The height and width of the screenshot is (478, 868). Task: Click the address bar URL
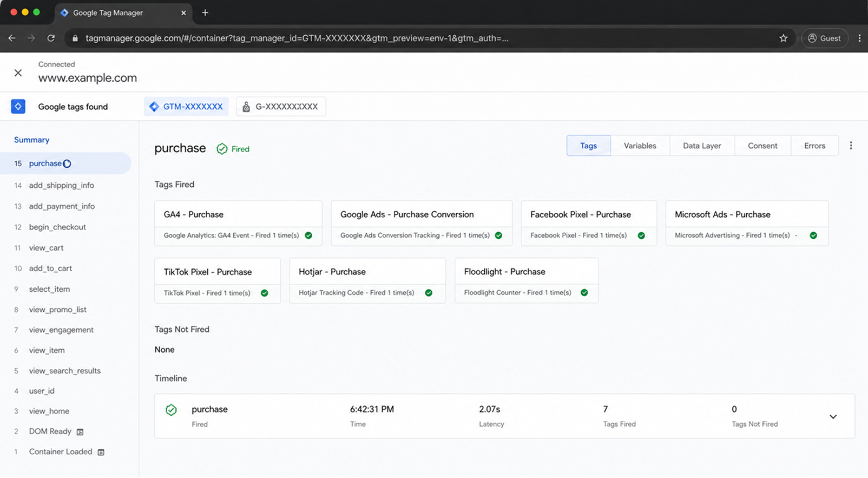(x=297, y=38)
